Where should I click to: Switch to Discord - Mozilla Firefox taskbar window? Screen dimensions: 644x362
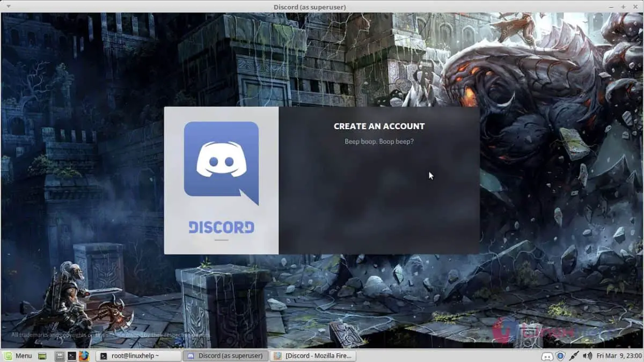tap(313, 356)
